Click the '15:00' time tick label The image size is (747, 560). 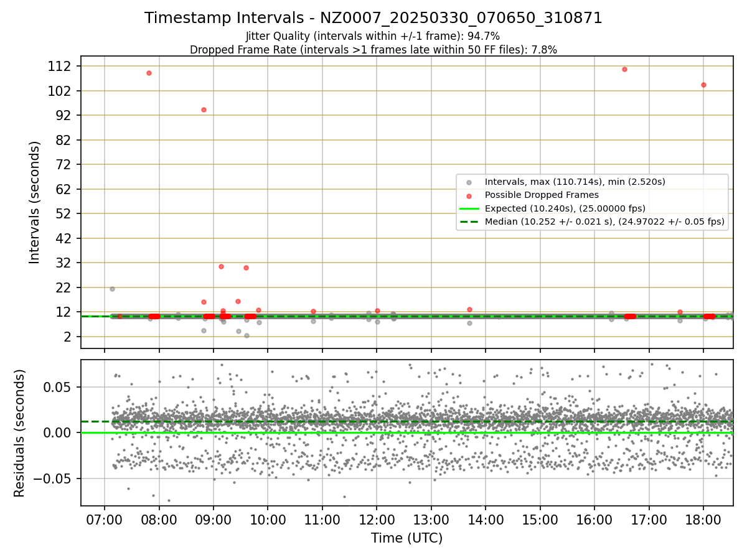click(540, 519)
